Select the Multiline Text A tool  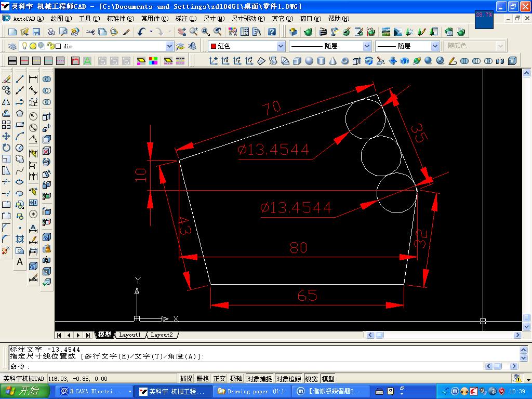(20, 262)
